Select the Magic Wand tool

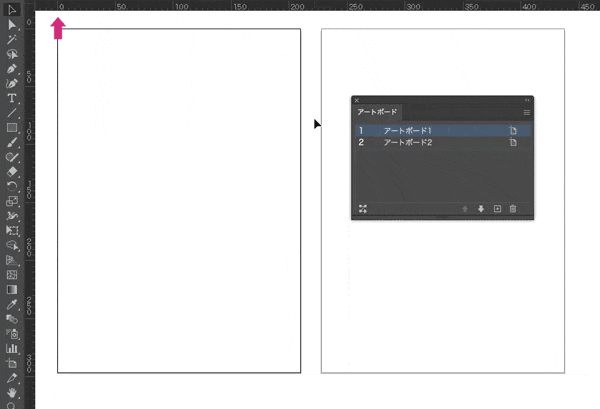point(12,39)
